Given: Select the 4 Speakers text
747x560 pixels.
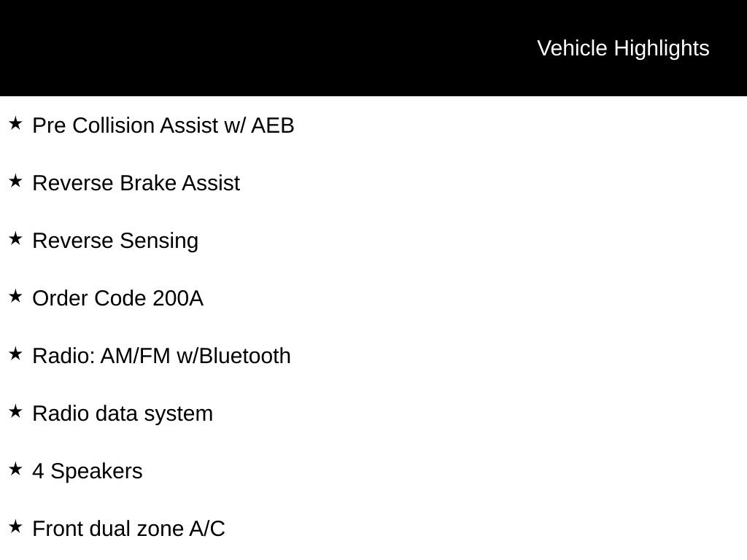Looking at the screenshot, I should [88, 472].
